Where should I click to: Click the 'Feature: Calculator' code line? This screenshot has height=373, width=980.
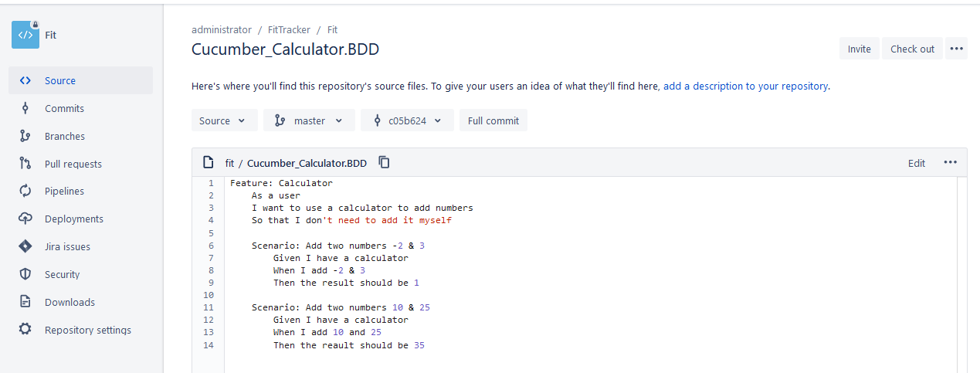click(281, 183)
